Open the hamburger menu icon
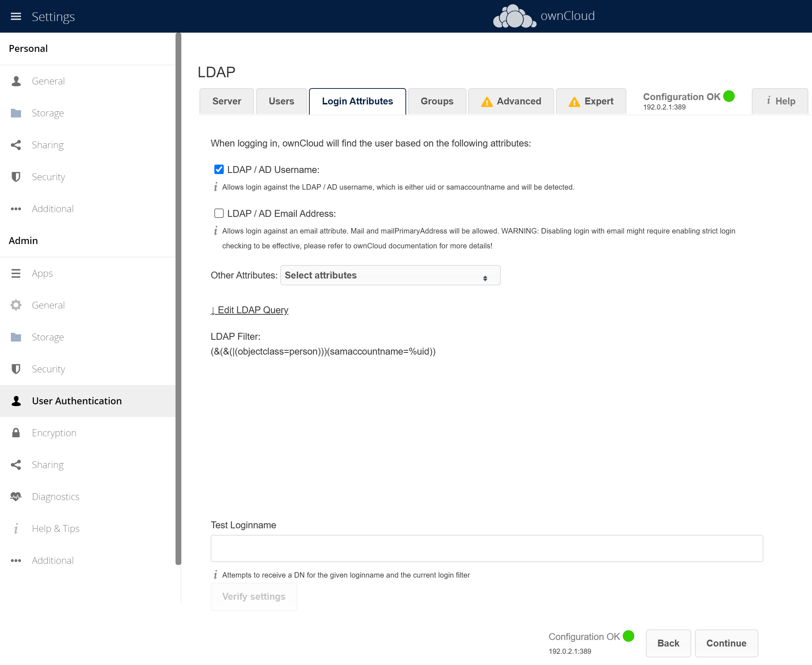812x665 pixels. [16, 16]
